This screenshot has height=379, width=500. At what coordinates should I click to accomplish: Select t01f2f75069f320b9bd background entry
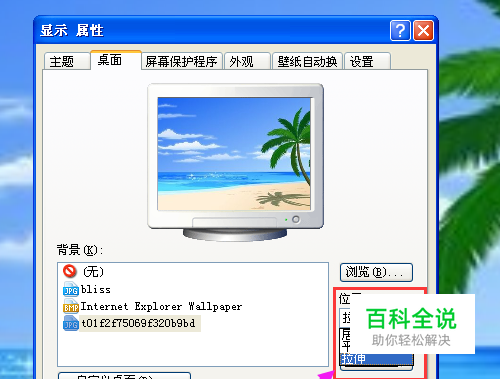(x=139, y=323)
